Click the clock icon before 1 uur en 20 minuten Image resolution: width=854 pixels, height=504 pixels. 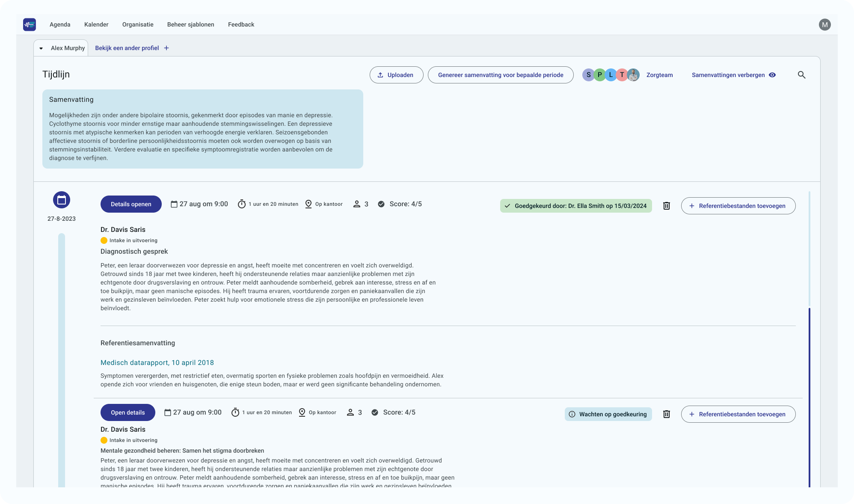coord(242,204)
